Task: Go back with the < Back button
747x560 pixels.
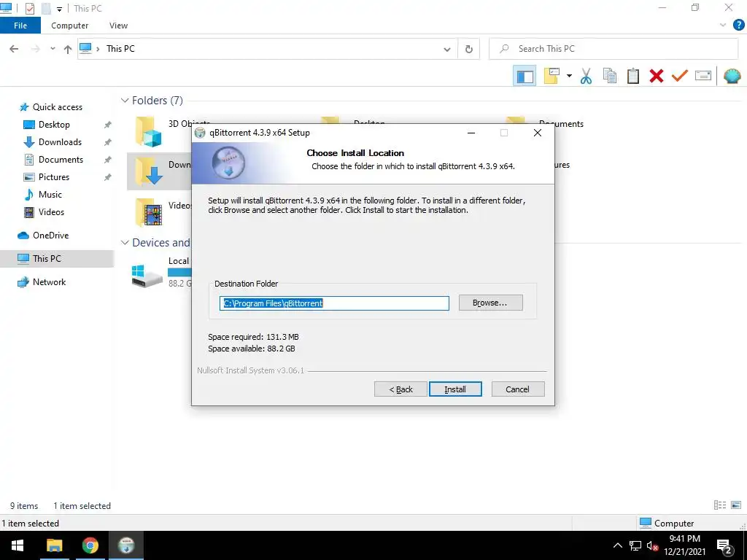Action: [x=400, y=389]
